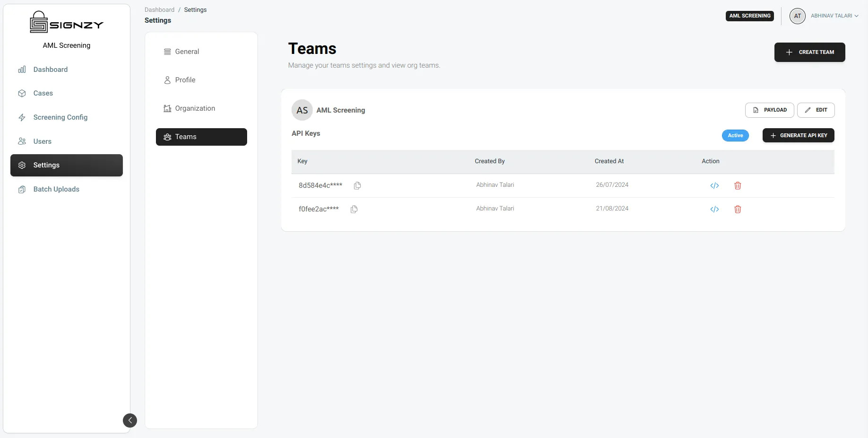Click the Key column header
The image size is (868, 438).
point(302,161)
